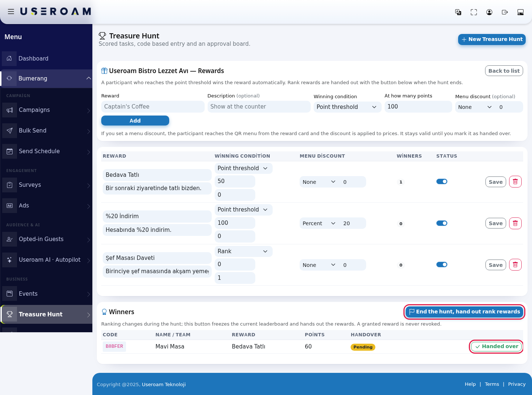The image size is (532, 395).
Task: Click the Reward name input field
Action: pyautogui.click(x=153, y=107)
